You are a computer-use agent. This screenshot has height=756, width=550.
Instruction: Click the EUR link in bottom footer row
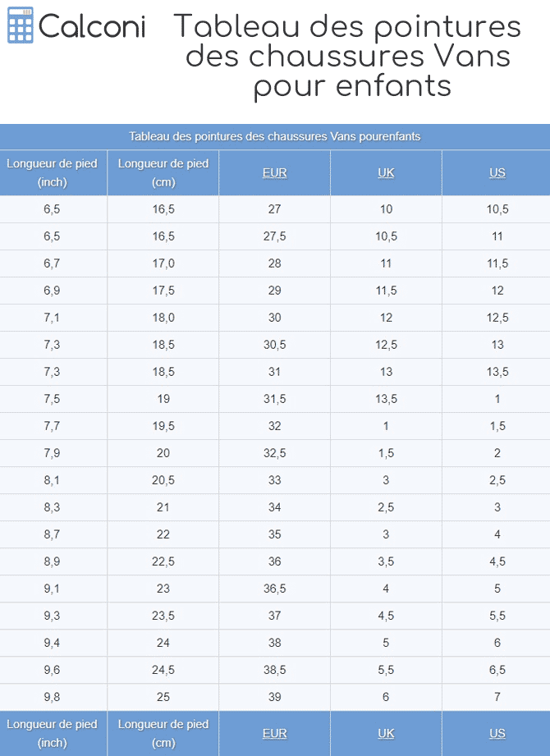[274, 733]
